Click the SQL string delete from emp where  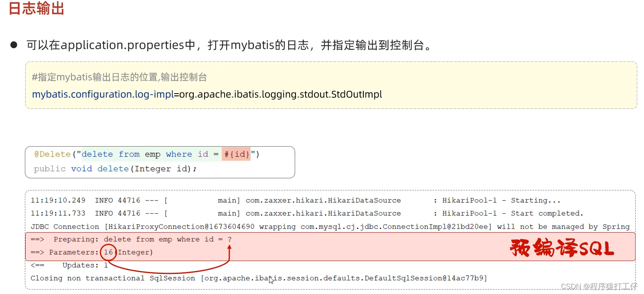[x=137, y=154]
